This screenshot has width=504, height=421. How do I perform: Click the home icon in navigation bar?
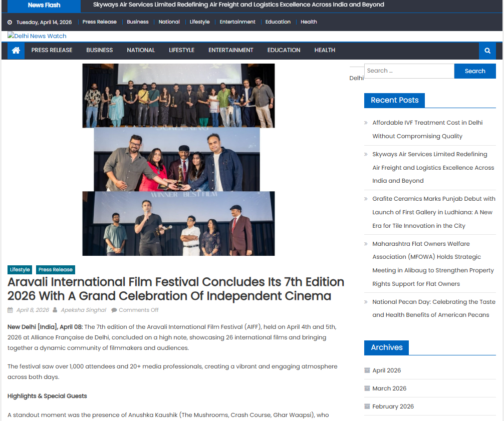(16, 51)
